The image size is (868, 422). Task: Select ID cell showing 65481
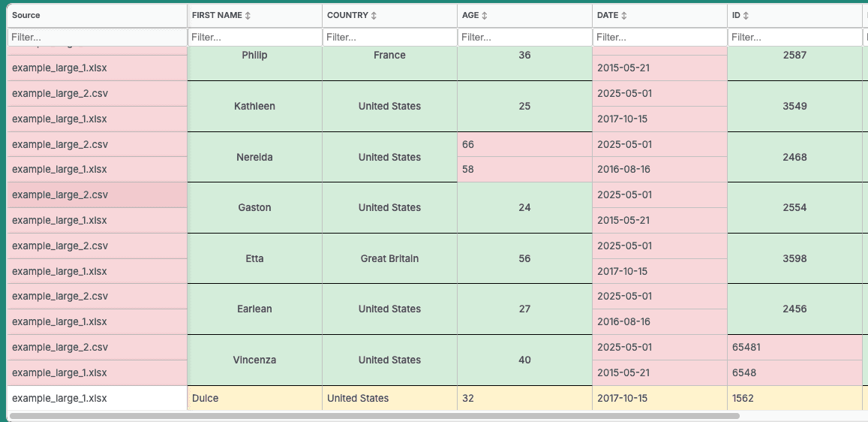click(x=794, y=348)
